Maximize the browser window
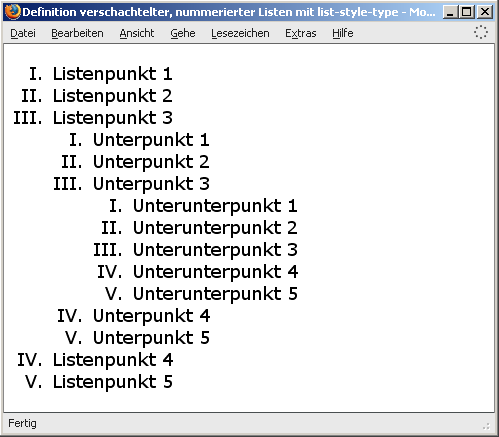This screenshot has height=437, width=499. [x=467, y=12]
